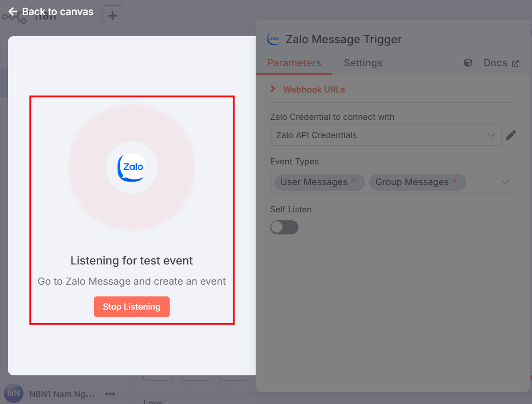Expand the Webhook URLs section
The height and width of the screenshot is (404, 532).
point(273,89)
